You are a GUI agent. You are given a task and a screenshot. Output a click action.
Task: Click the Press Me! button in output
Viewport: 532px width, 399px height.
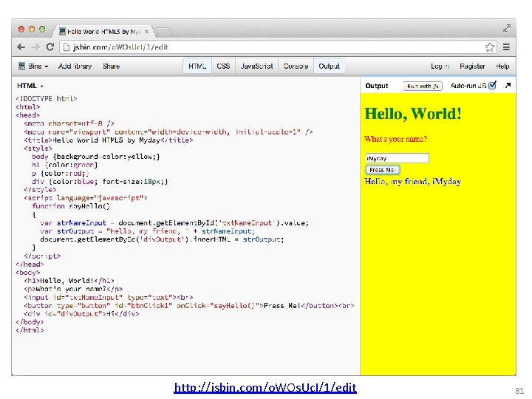[x=383, y=170]
